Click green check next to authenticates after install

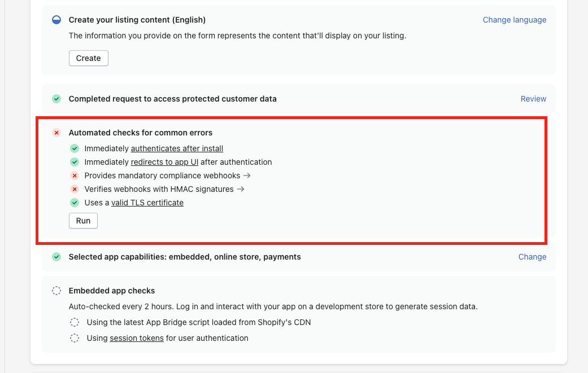tap(75, 148)
